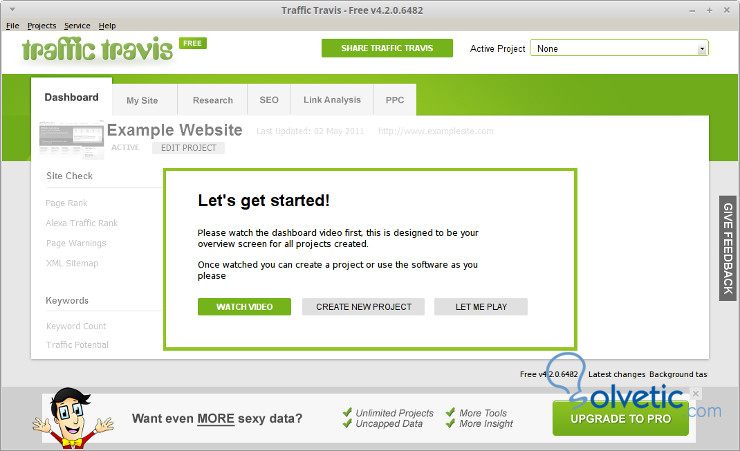Viewport: 740px width, 451px height.
Task: Click the Unlimited Projects checkmark
Action: pos(347,412)
